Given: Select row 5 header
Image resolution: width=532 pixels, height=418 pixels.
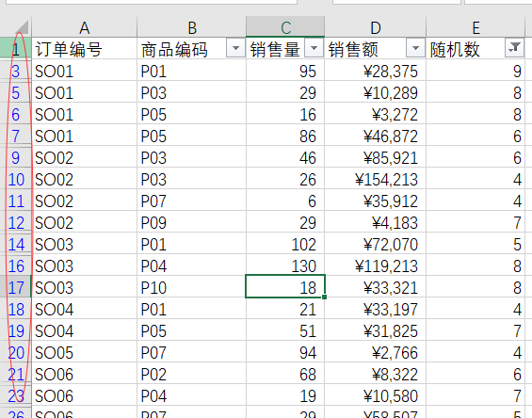Looking at the screenshot, I should click(x=16, y=92).
